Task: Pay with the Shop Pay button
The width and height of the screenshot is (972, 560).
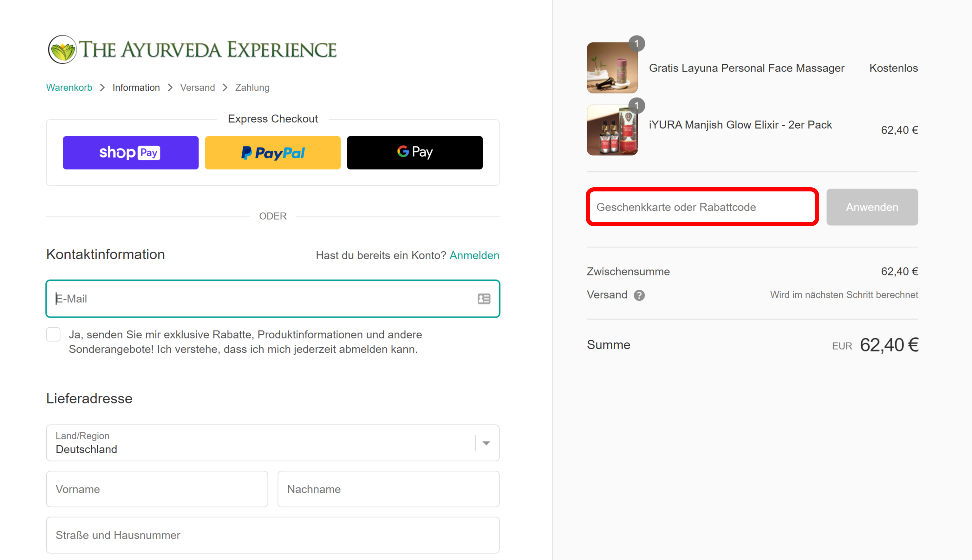Action: [x=130, y=153]
